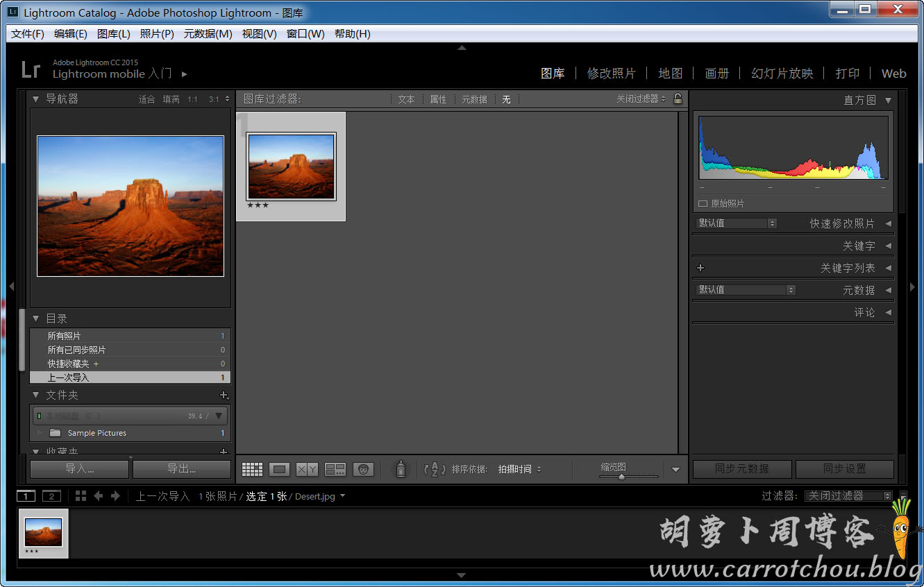The height and width of the screenshot is (587, 924).
Task: Select 所有照片 in catalog
Action: [130, 336]
